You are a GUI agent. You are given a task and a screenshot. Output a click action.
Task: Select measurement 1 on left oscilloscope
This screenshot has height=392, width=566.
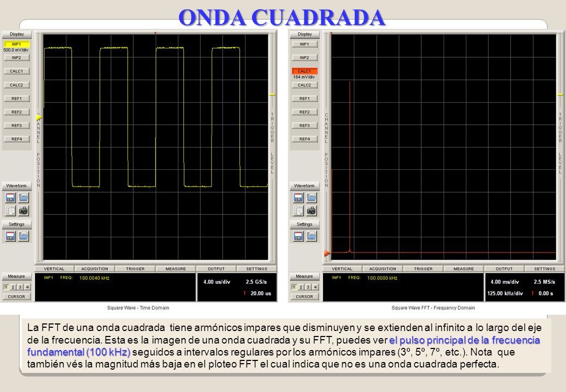6,287
